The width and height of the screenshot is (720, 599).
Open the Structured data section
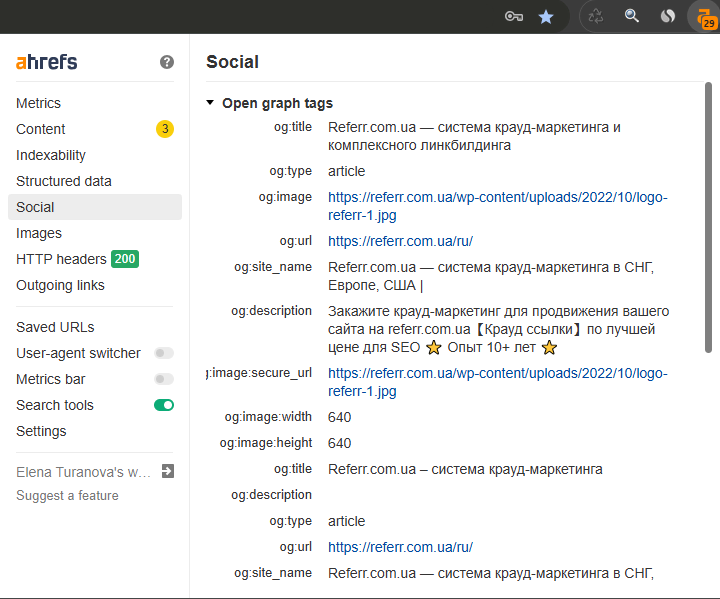(x=64, y=181)
